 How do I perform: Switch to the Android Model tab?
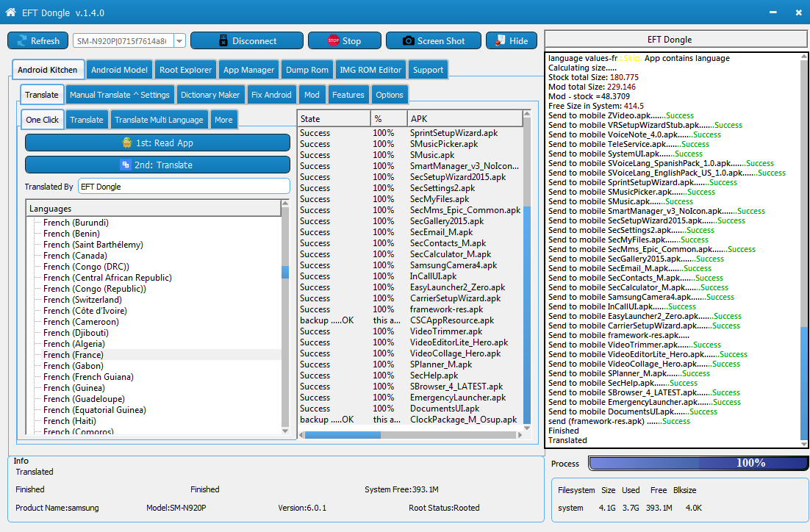click(x=119, y=70)
